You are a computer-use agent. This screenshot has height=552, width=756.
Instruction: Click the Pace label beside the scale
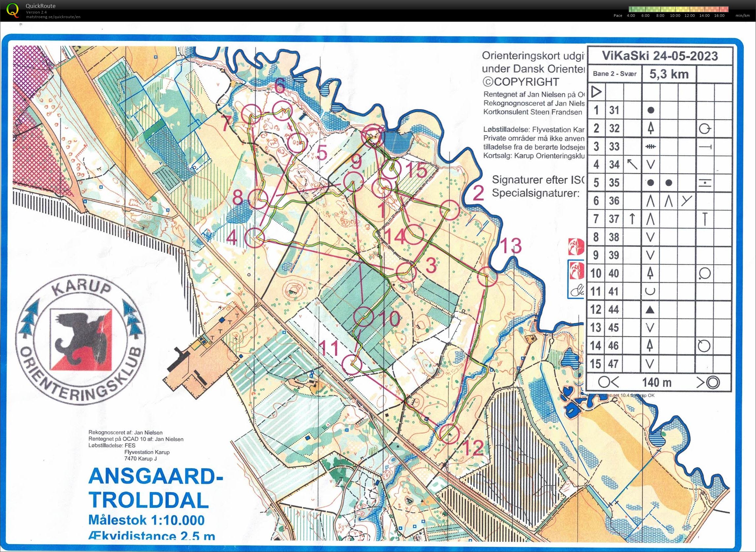(618, 16)
